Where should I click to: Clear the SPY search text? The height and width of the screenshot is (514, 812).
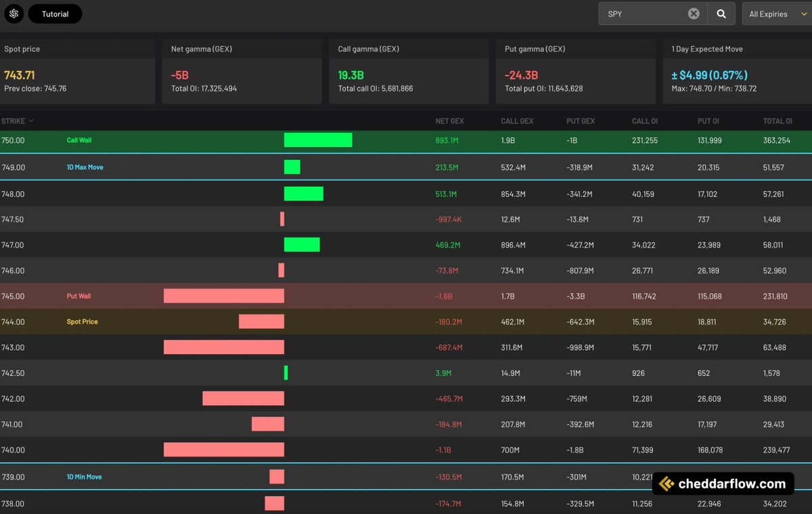click(x=694, y=14)
